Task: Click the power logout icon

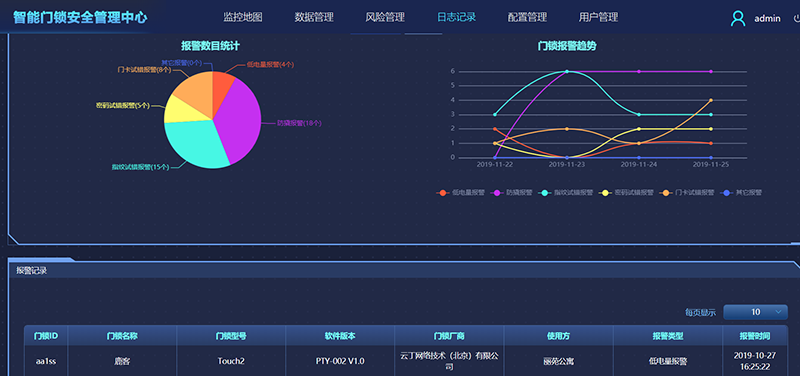Action: [796, 18]
